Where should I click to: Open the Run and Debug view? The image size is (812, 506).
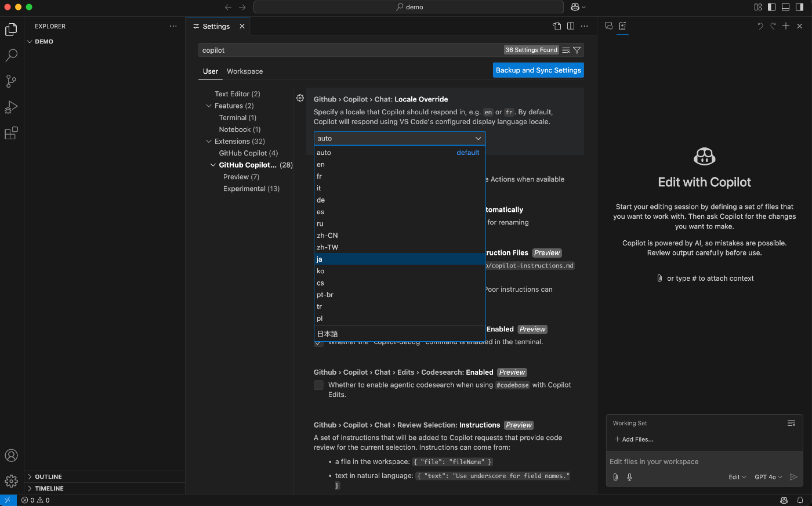[x=11, y=107]
